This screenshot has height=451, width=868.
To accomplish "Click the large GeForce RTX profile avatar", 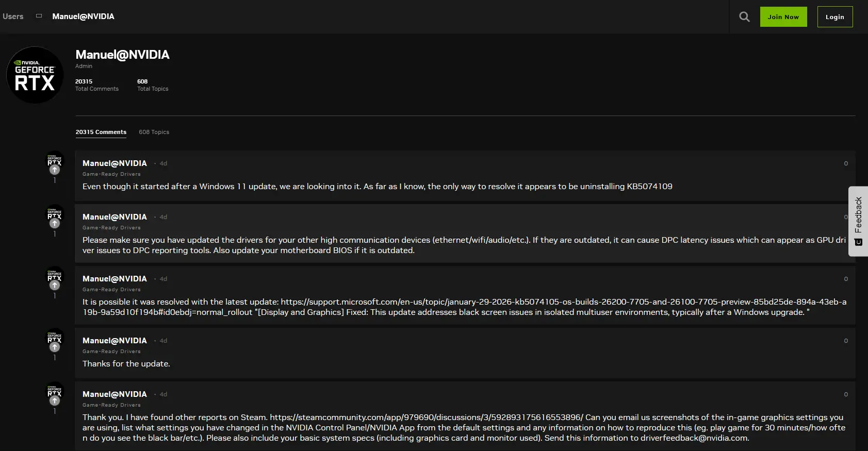I will pyautogui.click(x=35, y=75).
